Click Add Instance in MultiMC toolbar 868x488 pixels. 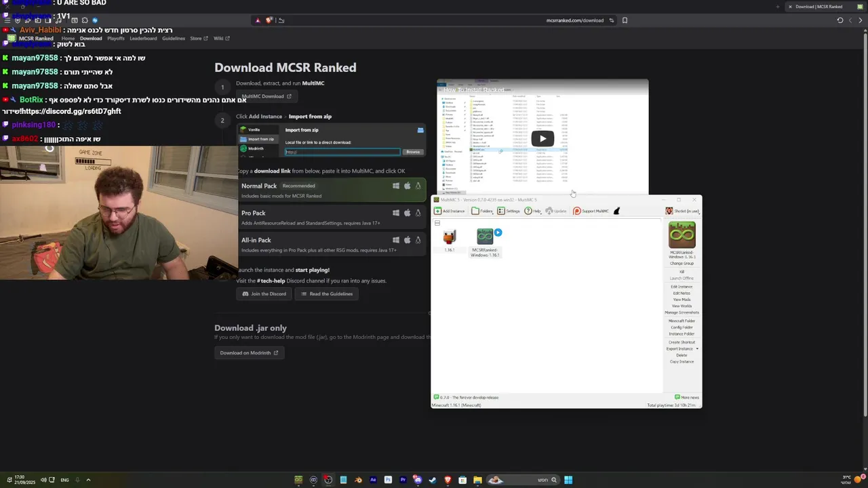click(450, 211)
